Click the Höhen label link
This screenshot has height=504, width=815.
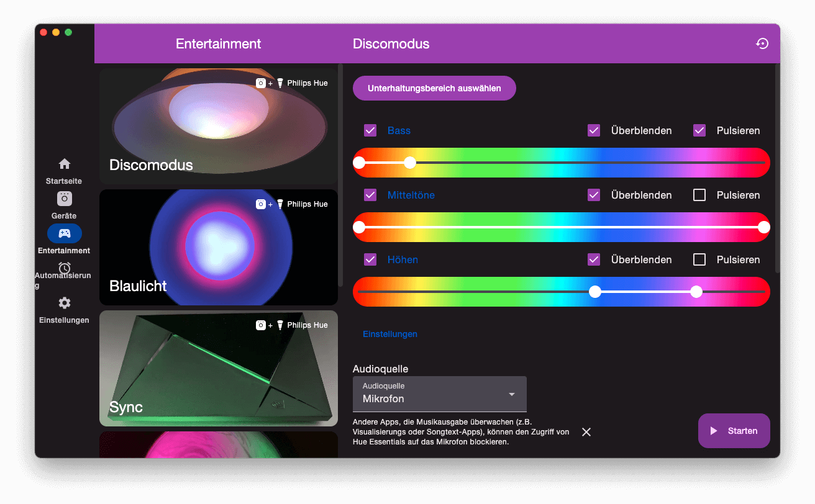pos(403,259)
